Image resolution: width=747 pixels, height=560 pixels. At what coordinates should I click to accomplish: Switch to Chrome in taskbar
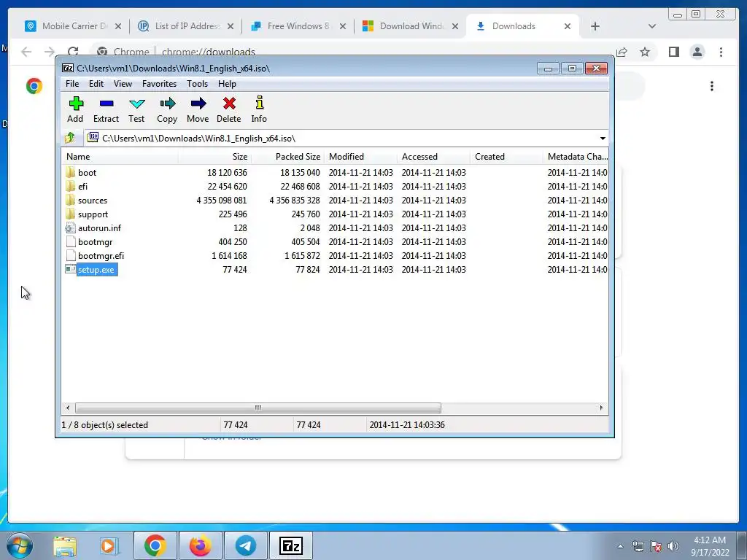(155, 545)
